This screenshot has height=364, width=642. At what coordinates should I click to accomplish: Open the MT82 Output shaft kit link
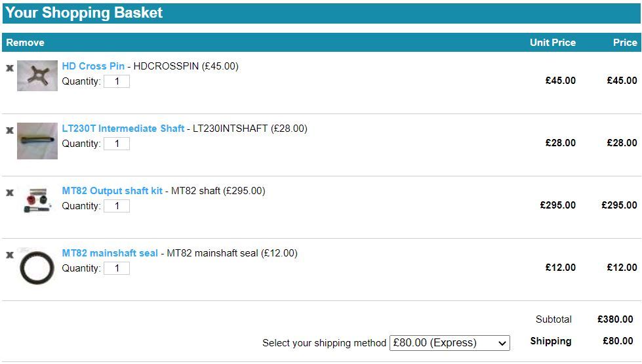coord(112,190)
